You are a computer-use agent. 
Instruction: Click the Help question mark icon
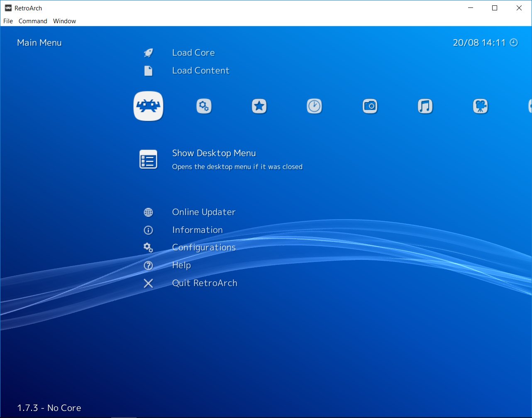pyautogui.click(x=148, y=265)
